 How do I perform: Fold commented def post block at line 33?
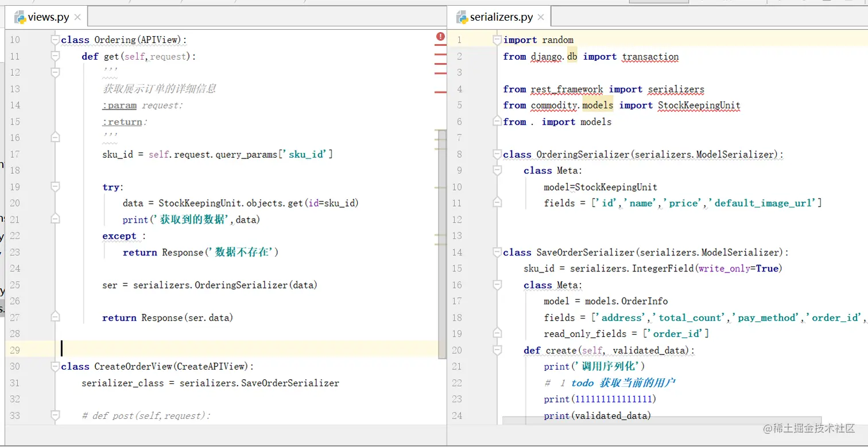[x=55, y=415]
